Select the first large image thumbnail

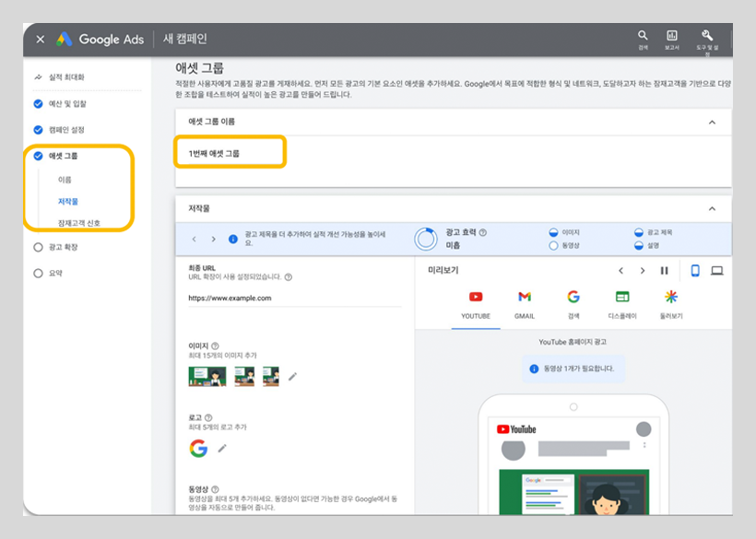tap(207, 376)
